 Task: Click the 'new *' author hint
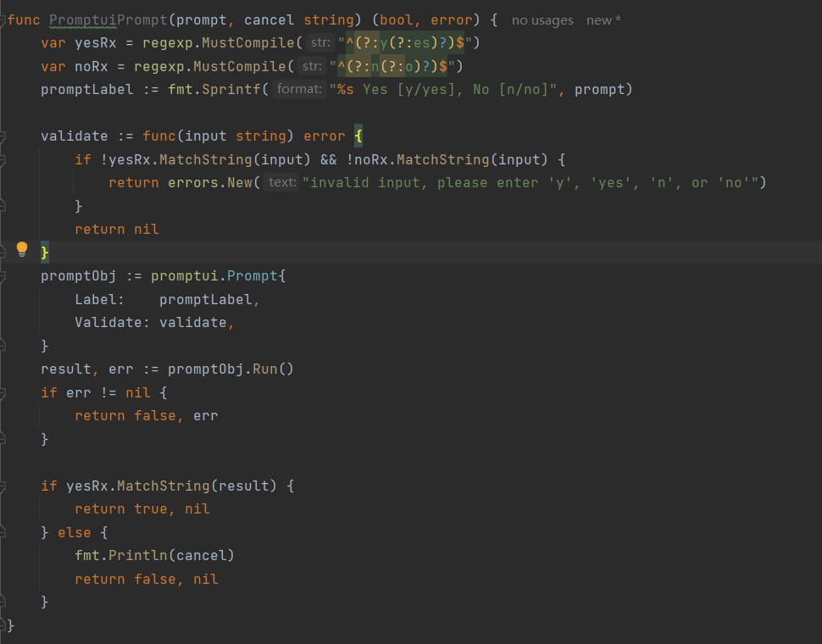[x=602, y=19]
